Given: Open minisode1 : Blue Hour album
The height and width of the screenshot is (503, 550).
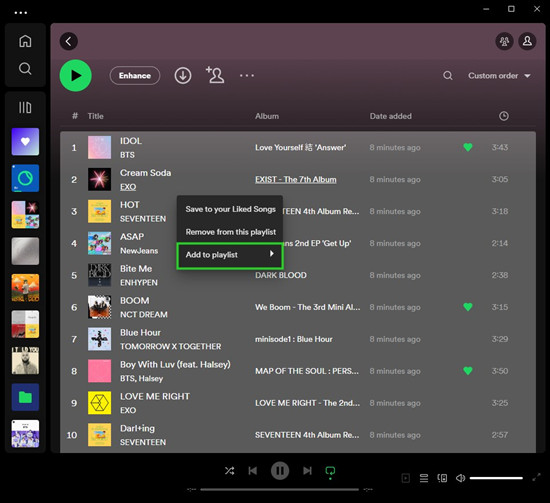Looking at the screenshot, I should 294,339.
